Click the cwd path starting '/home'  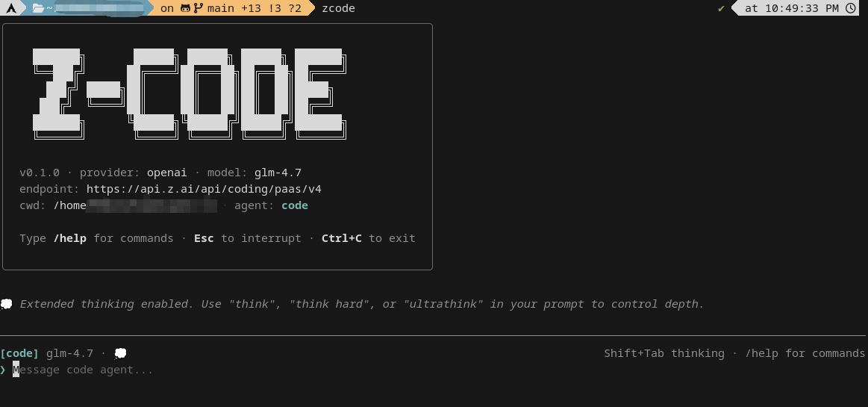click(x=135, y=205)
